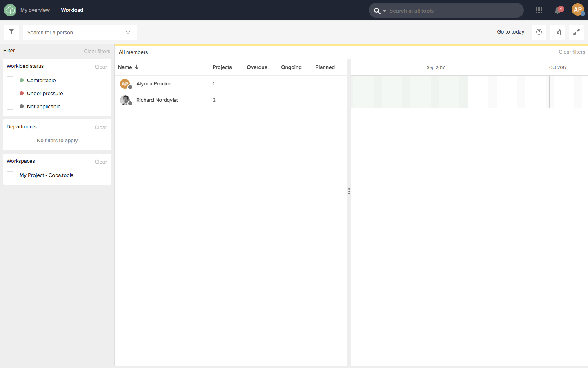This screenshot has height=368, width=588.
Task: Open the app launcher grid icon
Action: pos(539,10)
